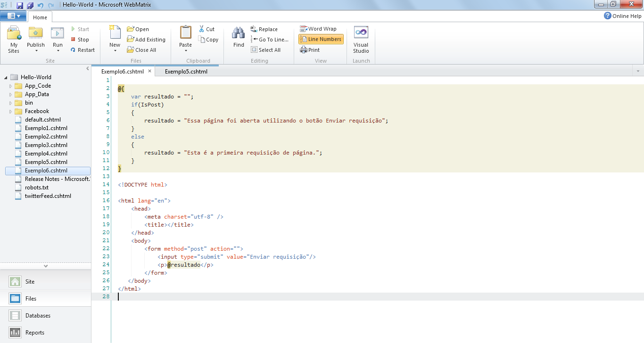
Task: Launch the site in Visual Studio
Action: coord(361,38)
